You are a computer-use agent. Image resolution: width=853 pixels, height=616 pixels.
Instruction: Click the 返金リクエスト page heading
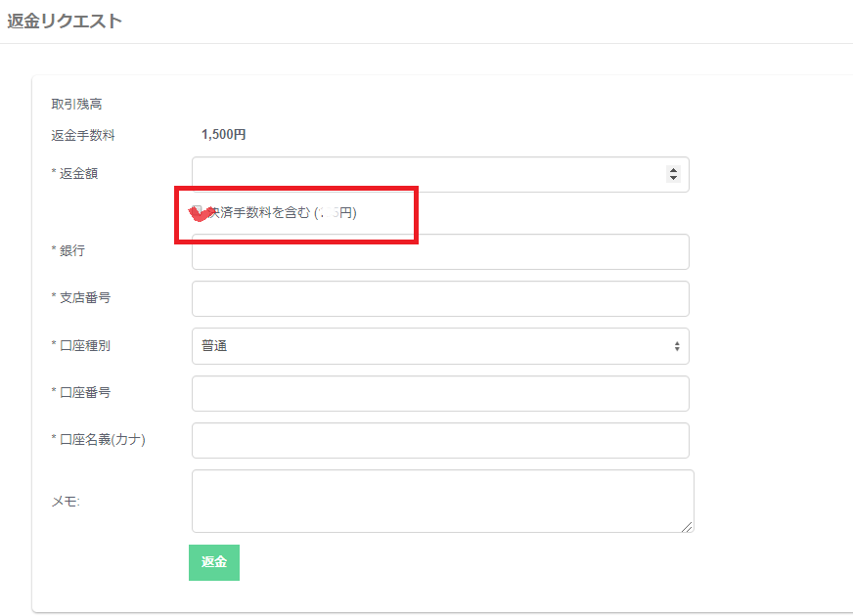tap(65, 21)
